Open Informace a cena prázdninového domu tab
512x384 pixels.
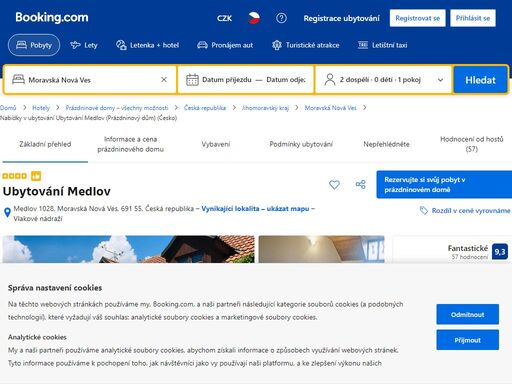130,144
